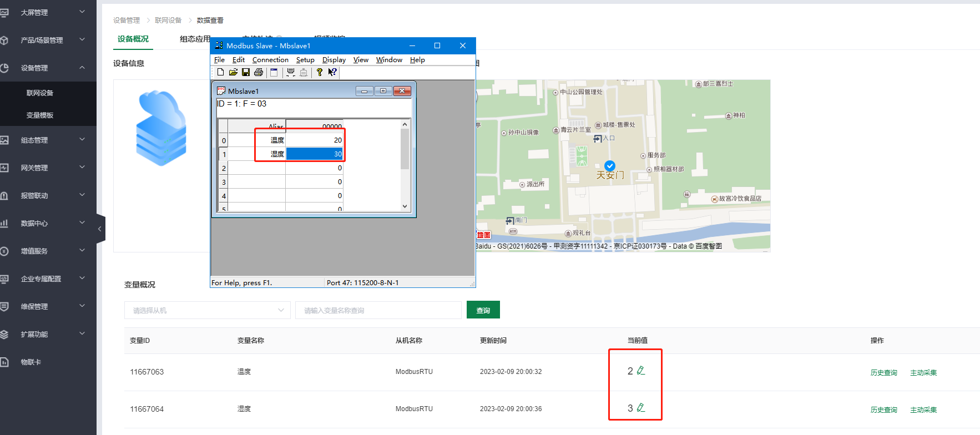This screenshot has height=435, width=980.
Task: Open 历史查询 link for 温度 row
Action: tap(883, 373)
